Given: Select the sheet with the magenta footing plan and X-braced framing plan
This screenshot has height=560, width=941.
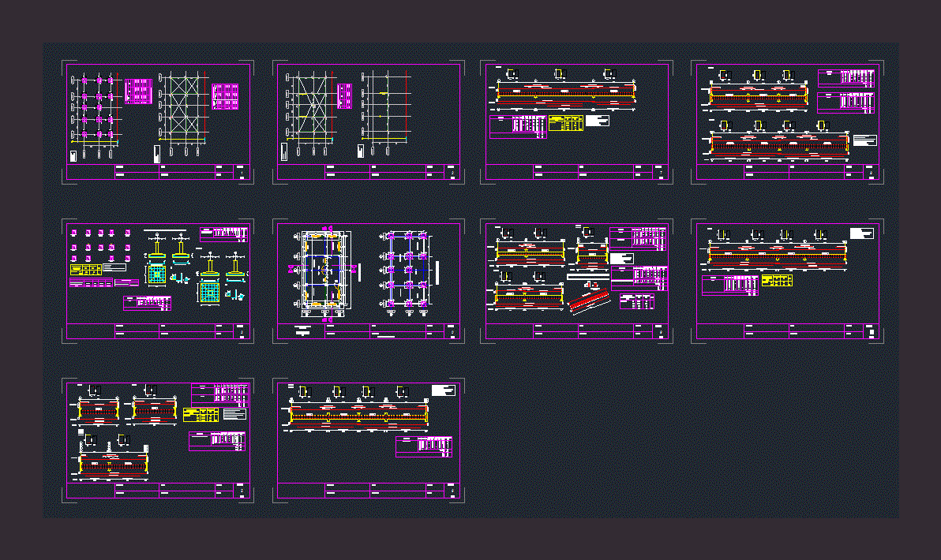Looking at the screenshot, I should 158,122.
